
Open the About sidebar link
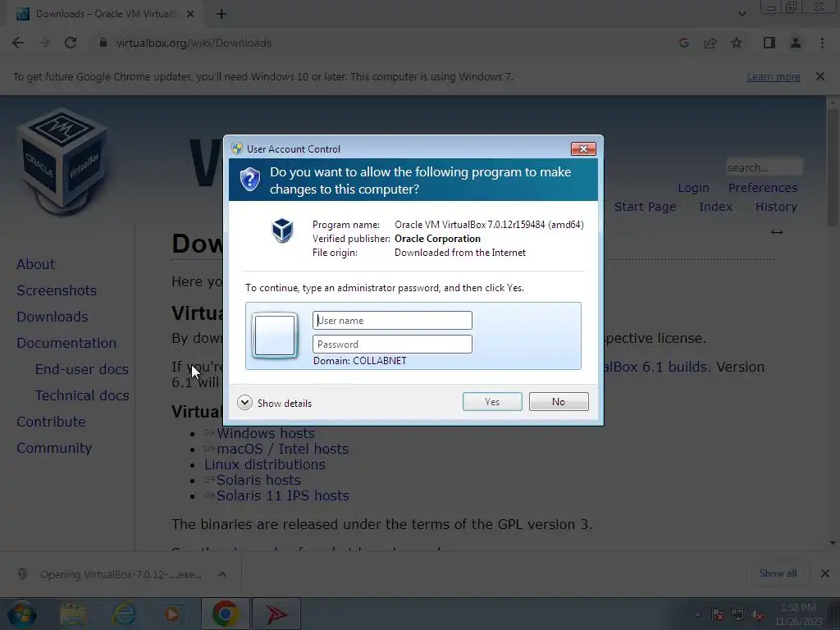point(35,264)
